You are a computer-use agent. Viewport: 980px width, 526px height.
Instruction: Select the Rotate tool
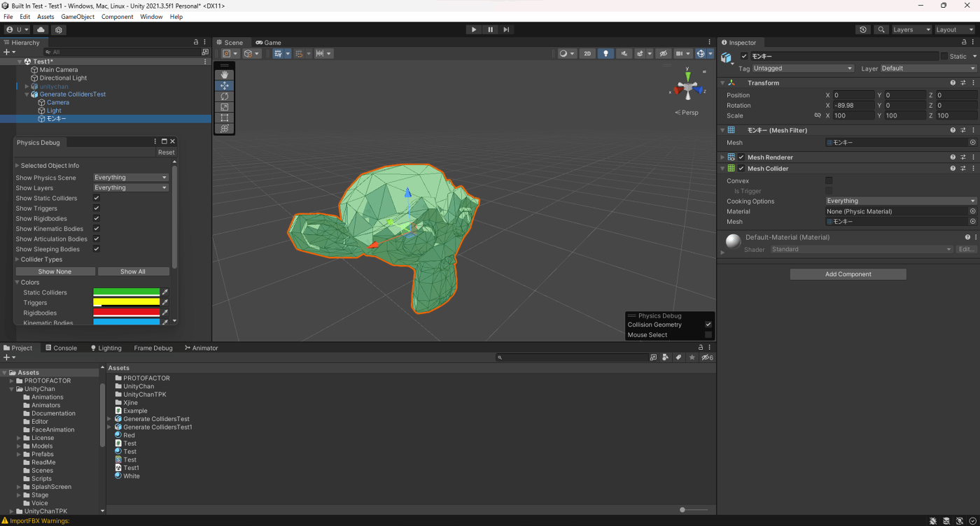[x=224, y=97]
